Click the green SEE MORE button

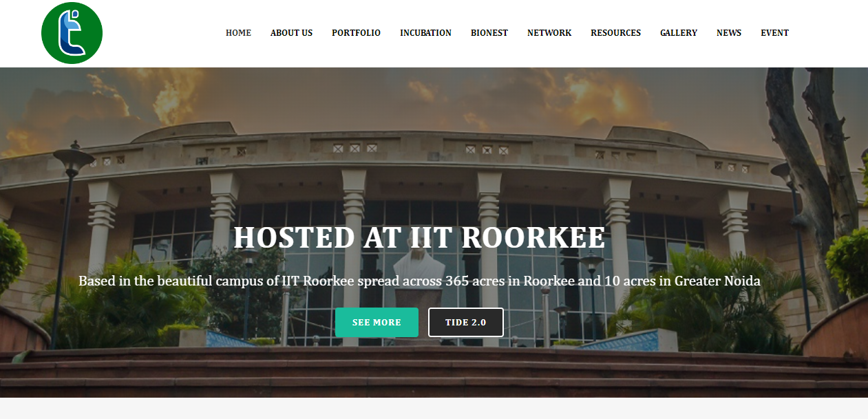click(377, 322)
